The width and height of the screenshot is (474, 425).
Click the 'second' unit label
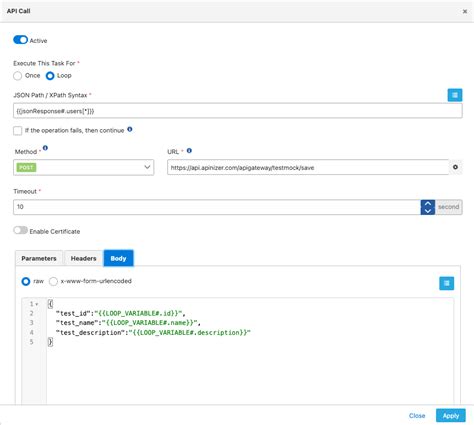tap(448, 207)
